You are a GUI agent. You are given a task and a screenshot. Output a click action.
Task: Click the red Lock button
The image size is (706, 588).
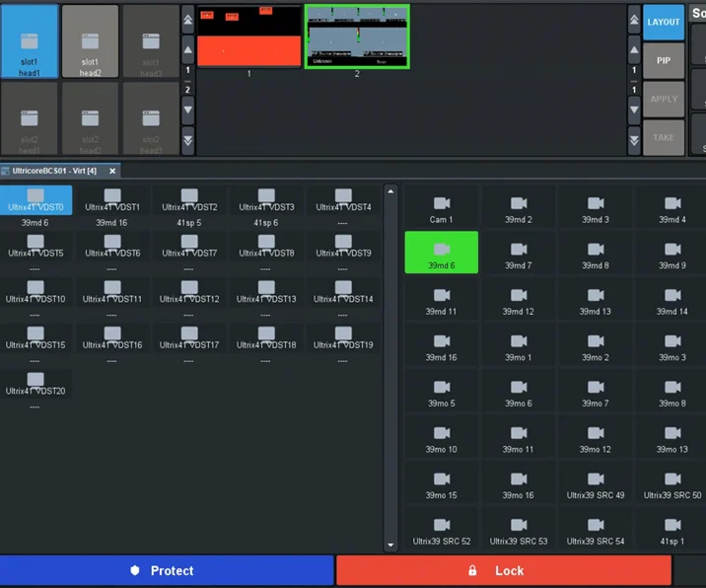pos(504,570)
